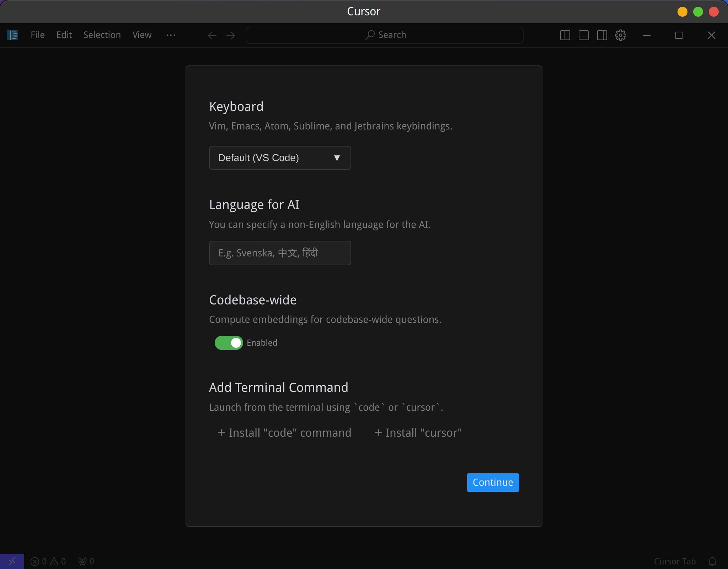Open the Edit menu
The width and height of the screenshot is (728, 569).
(64, 35)
